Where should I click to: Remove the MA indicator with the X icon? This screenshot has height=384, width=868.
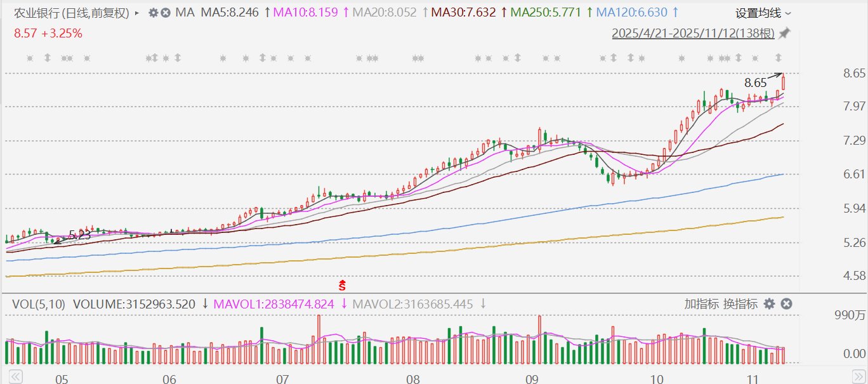(165, 13)
